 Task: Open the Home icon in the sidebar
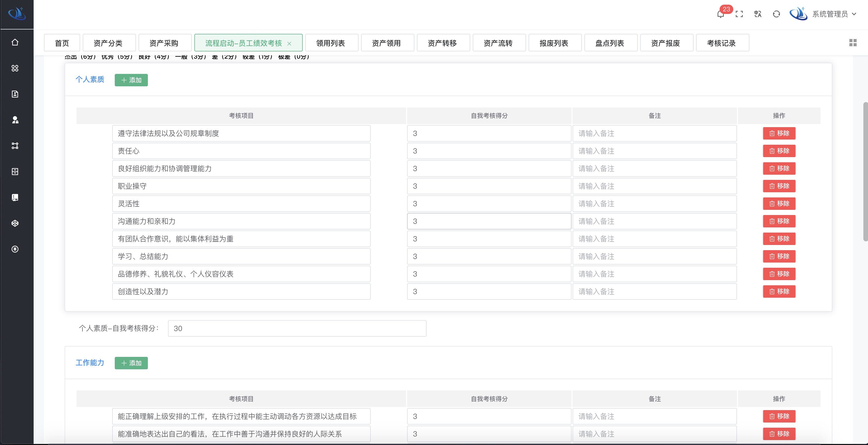pos(15,42)
